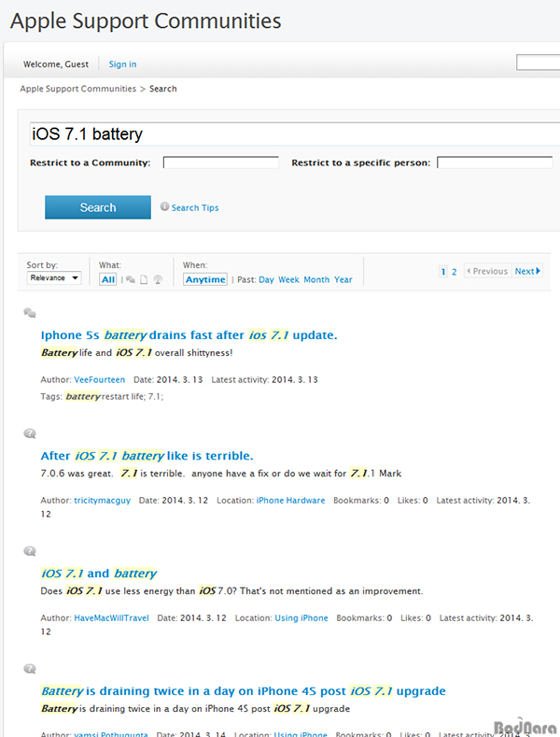Open the Using iPhone location for HaveMacWillTravel post
The width and height of the screenshot is (560, 737).
[301, 617]
